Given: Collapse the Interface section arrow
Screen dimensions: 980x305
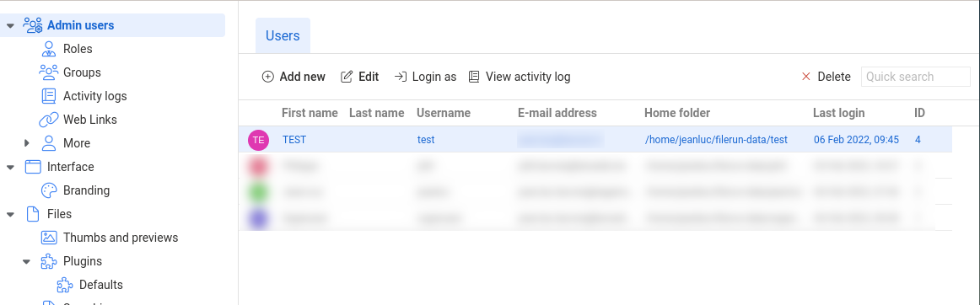Looking at the screenshot, I should pos(10,167).
